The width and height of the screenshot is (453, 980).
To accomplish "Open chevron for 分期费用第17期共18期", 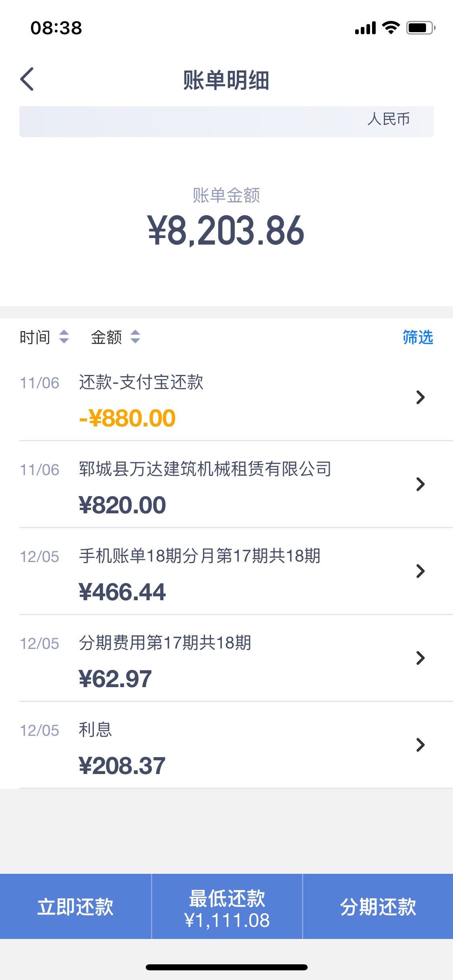I will [420, 658].
